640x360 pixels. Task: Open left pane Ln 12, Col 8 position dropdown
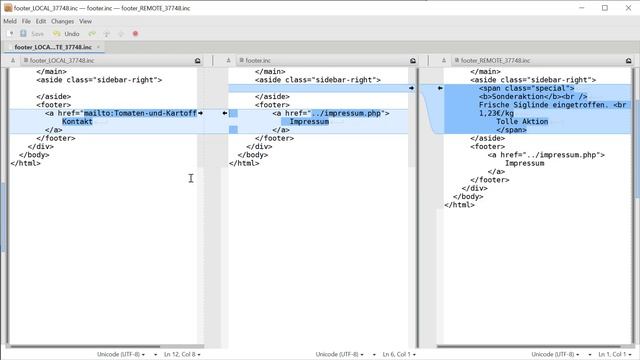(182, 354)
